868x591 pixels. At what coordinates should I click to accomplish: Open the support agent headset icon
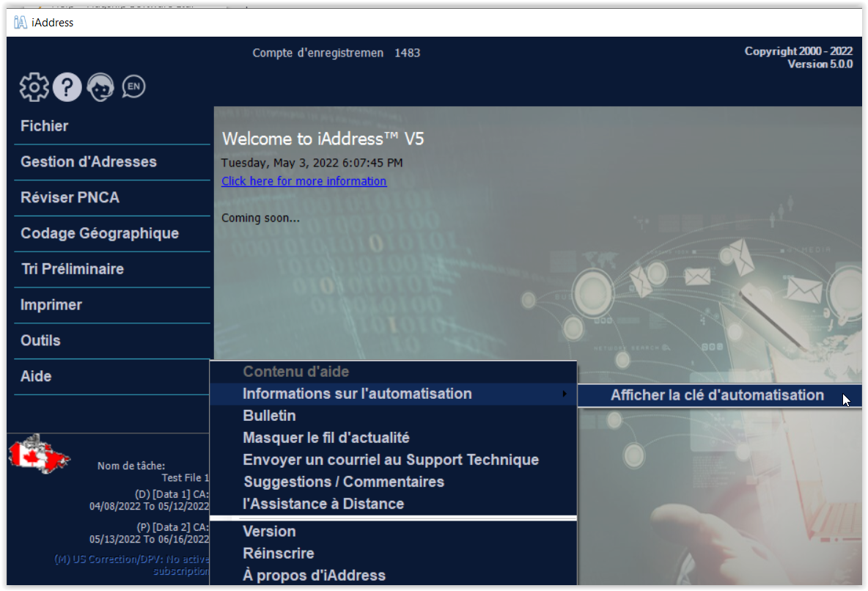[100, 87]
